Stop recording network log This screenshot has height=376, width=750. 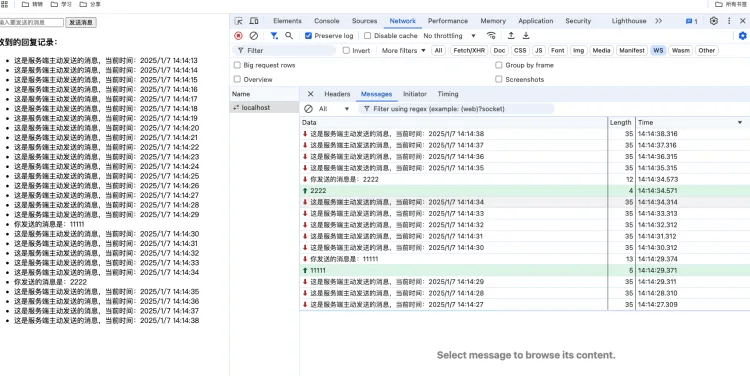click(x=238, y=36)
